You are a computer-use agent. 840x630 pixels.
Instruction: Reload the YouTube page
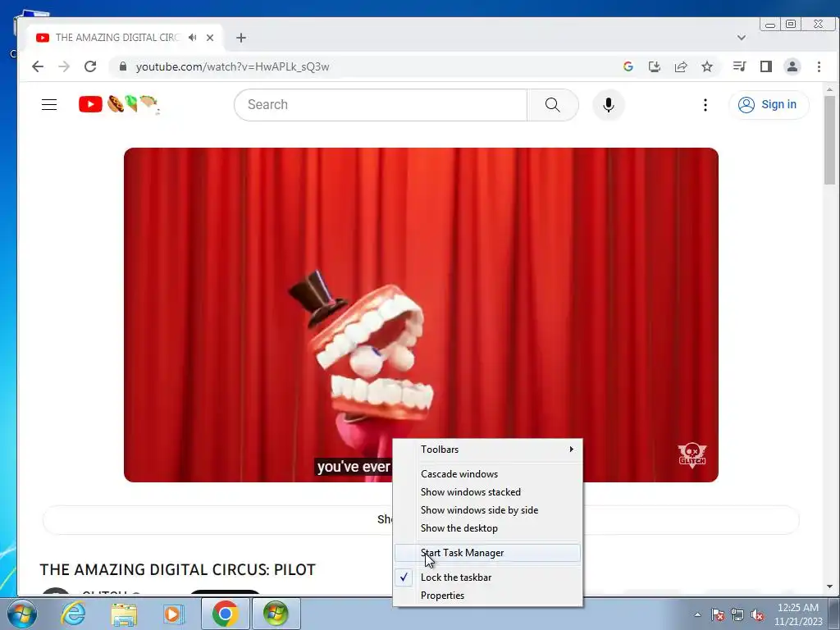click(x=90, y=66)
